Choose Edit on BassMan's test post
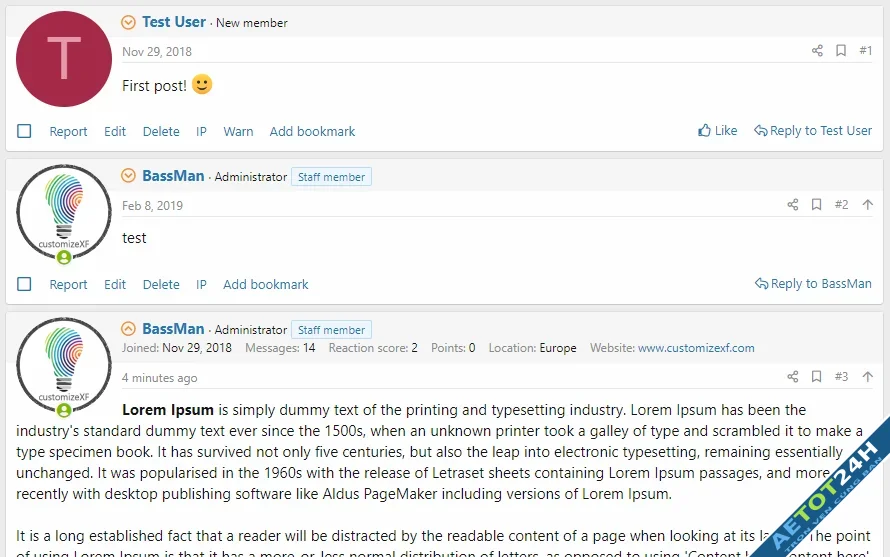Image resolution: width=890 pixels, height=557 pixels. 115,284
